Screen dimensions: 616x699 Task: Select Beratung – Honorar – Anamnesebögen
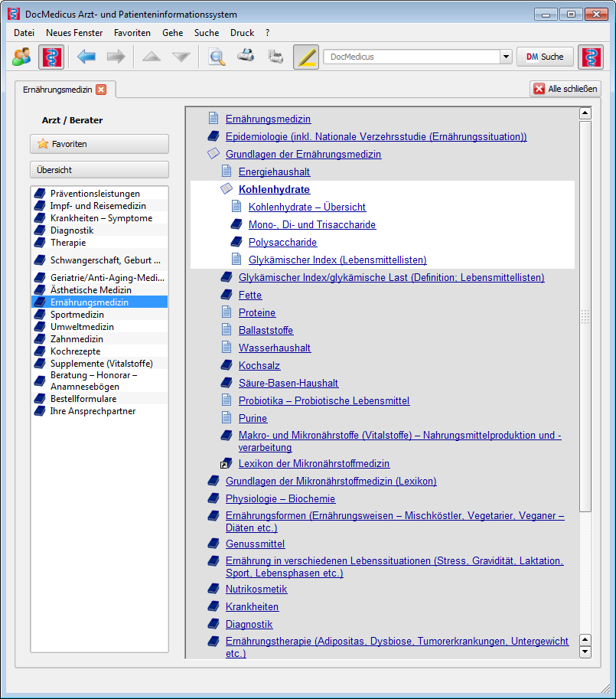click(x=99, y=381)
